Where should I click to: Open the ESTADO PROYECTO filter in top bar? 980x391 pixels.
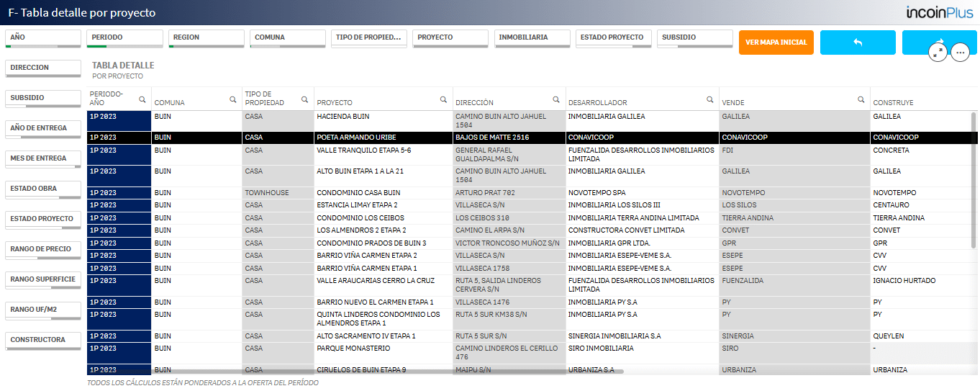[x=614, y=39]
